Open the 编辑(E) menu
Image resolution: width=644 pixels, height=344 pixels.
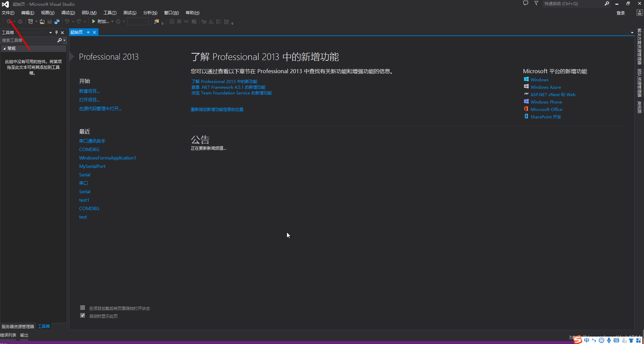(x=28, y=13)
